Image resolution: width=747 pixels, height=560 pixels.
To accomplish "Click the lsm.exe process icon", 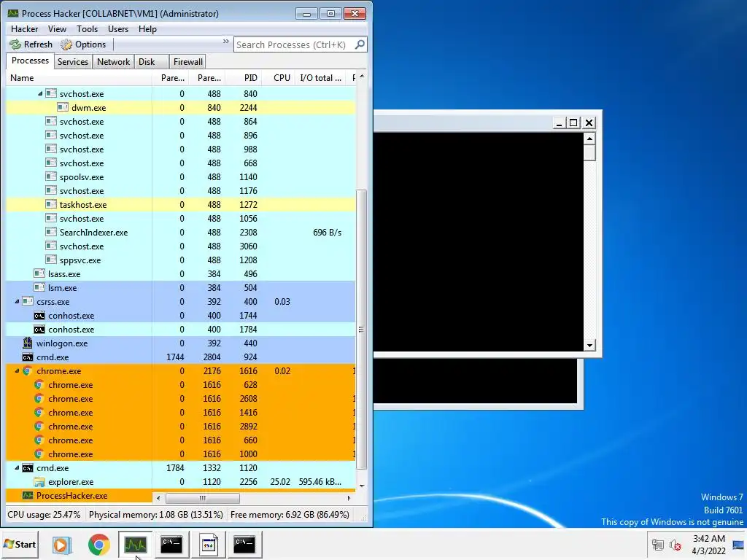I will [39, 287].
